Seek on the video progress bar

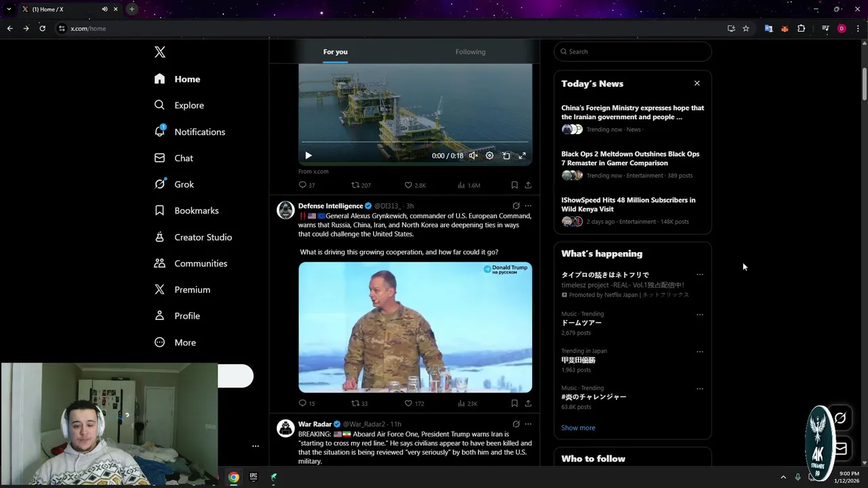click(x=415, y=142)
